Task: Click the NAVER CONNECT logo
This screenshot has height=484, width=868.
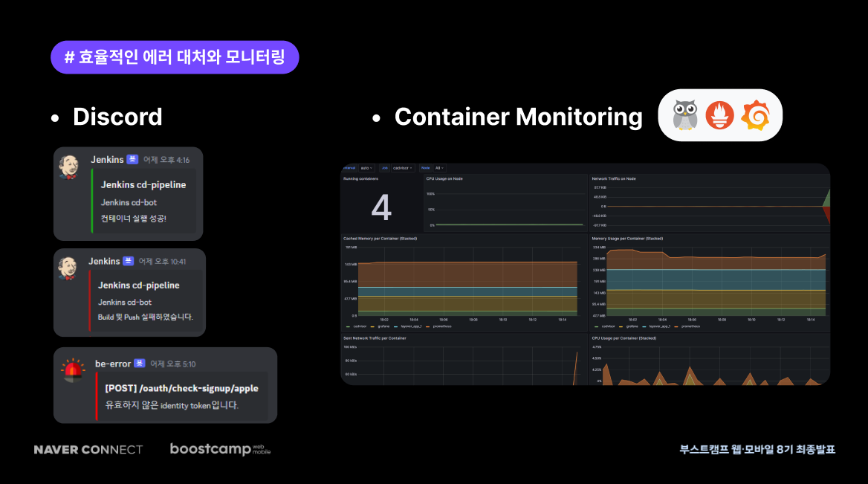Action: (x=88, y=450)
